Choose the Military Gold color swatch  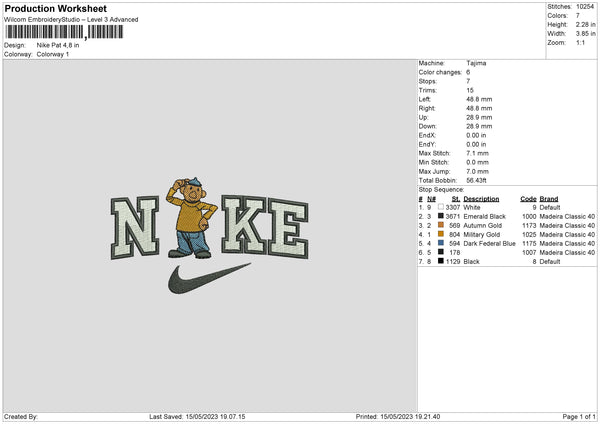coord(441,234)
